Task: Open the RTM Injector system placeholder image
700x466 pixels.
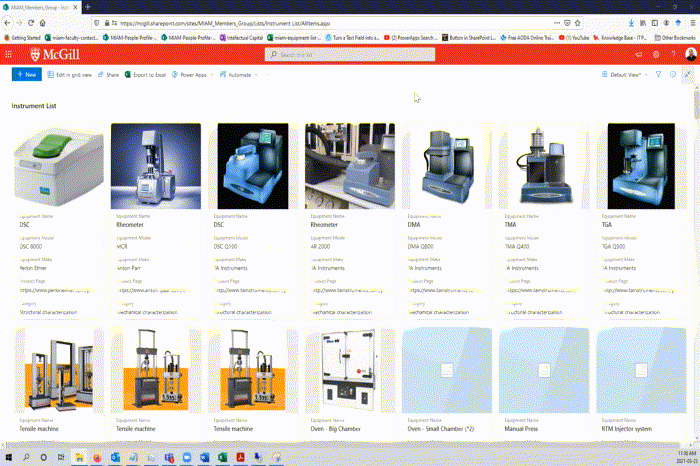Action: pos(641,370)
